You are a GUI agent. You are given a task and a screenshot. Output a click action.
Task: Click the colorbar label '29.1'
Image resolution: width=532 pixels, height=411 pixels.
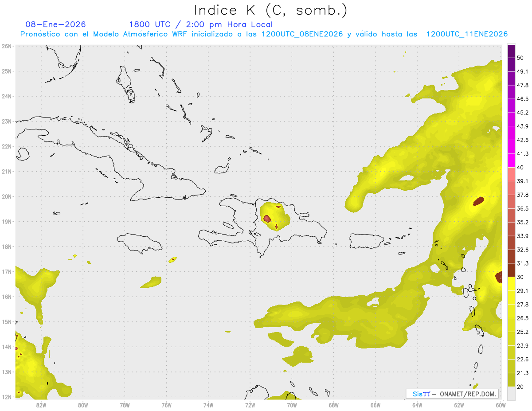point(522,291)
